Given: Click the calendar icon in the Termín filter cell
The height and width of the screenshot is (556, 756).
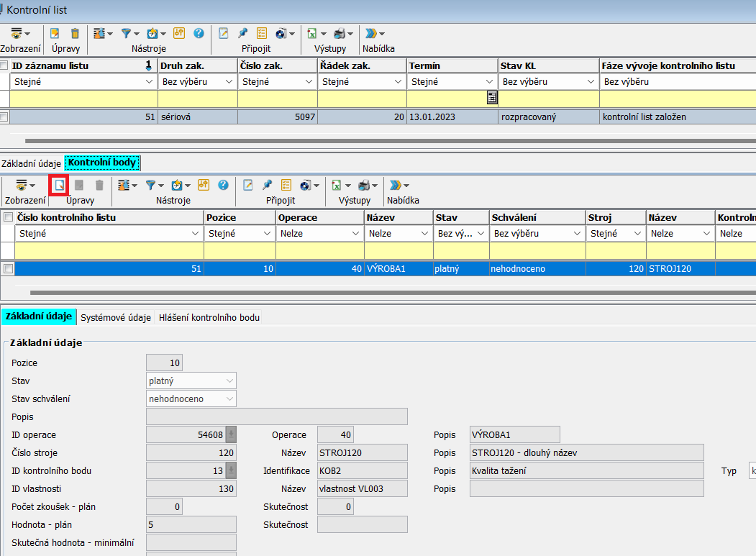Looking at the screenshot, I should tap(491, 98).
